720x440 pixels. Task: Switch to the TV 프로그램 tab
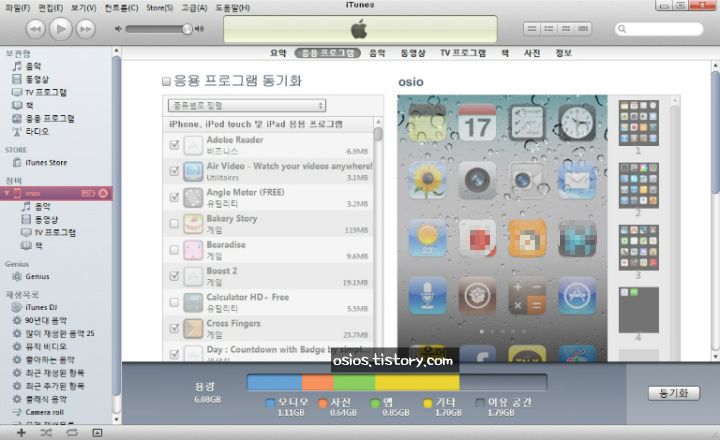(x=463, y=53)
